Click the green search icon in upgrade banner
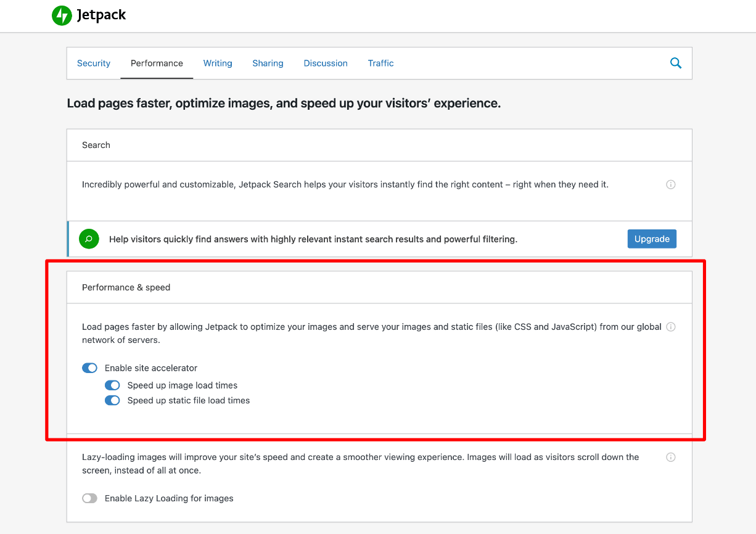Viewport: 756px width, 534px height. [x=89, y=239]
